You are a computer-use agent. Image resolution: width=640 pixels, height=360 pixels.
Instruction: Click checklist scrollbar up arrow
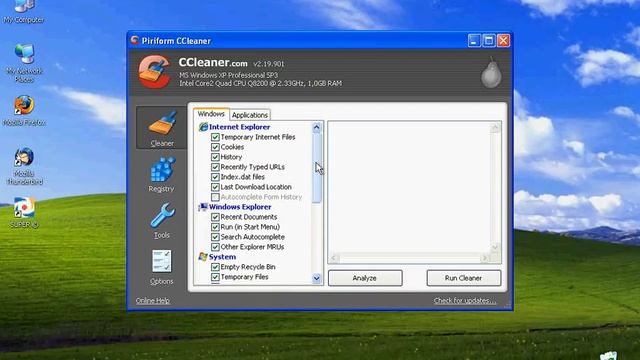tap(317, 128)
